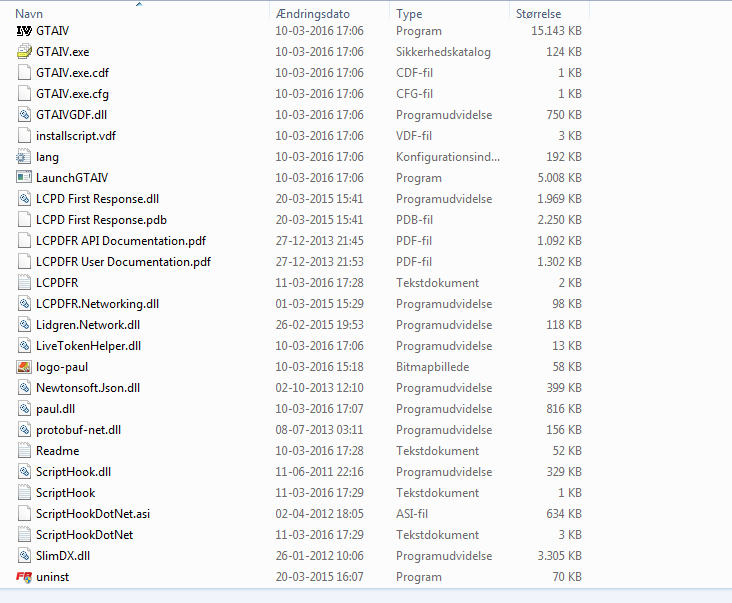Click the Newtonsoft.Json.dll icon
Screen dimensions: 732x603
[24, 388]
